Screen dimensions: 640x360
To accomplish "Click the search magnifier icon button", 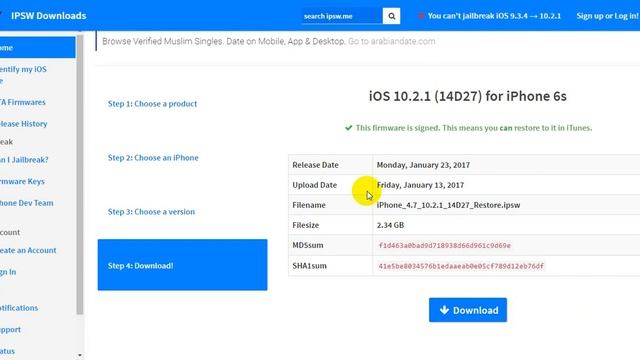I will pos(391,16).
